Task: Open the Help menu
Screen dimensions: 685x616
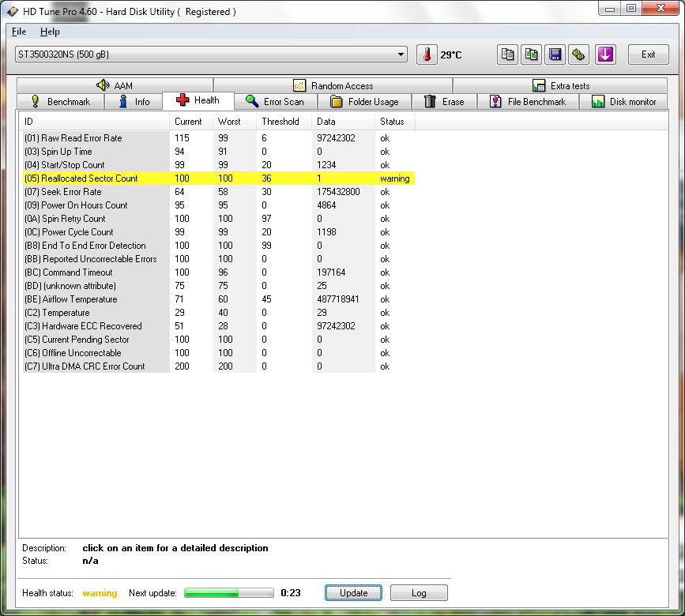Action: (x=50, y=32)
